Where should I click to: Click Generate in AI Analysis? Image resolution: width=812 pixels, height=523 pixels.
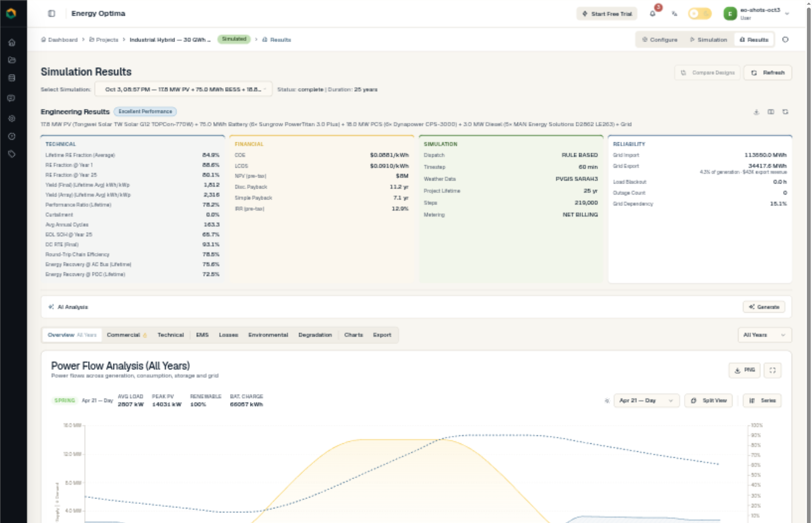[x=764, y=307]
